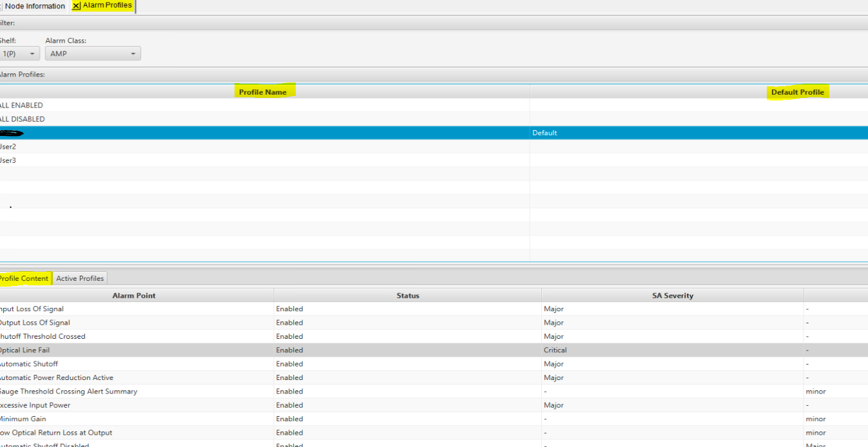868x447 pixels.
Task: Sort by the Profile Name column header
Action: [x=265, y=91]
